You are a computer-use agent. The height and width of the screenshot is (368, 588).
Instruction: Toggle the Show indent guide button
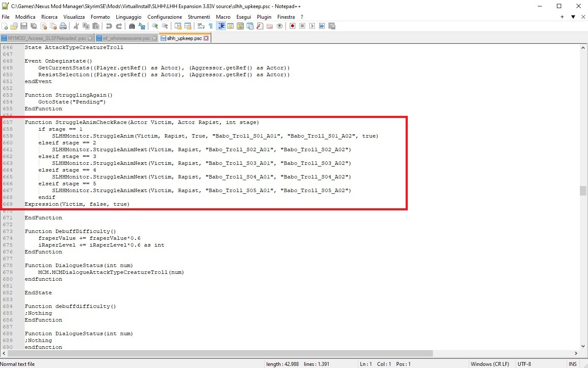(221, 26)
